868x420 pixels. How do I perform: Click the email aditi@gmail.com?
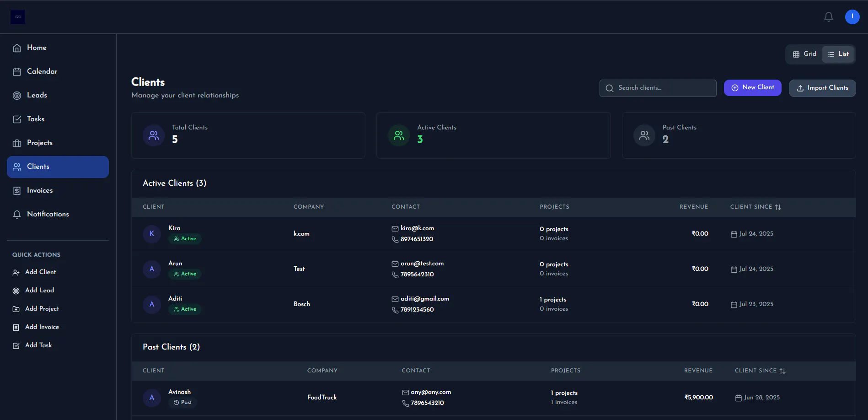(x=425, y=299)
